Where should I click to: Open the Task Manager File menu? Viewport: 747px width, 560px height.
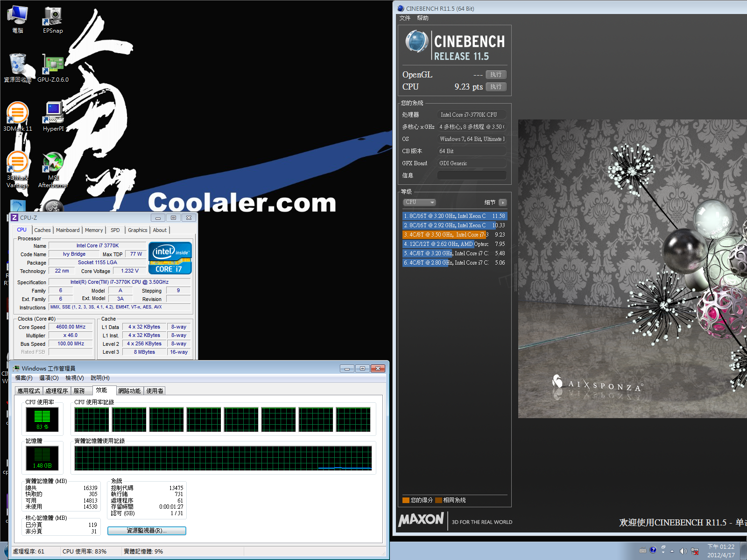(x=24, y=378)
